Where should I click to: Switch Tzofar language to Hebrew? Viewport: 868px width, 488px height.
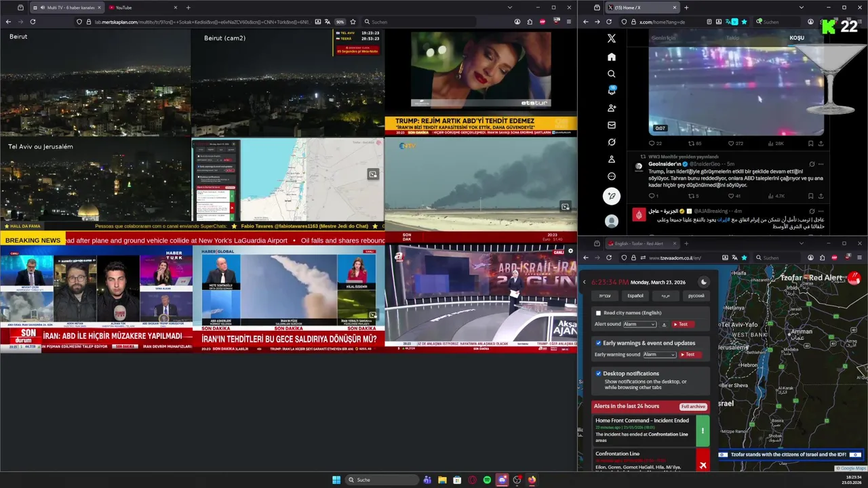[604, 296]
